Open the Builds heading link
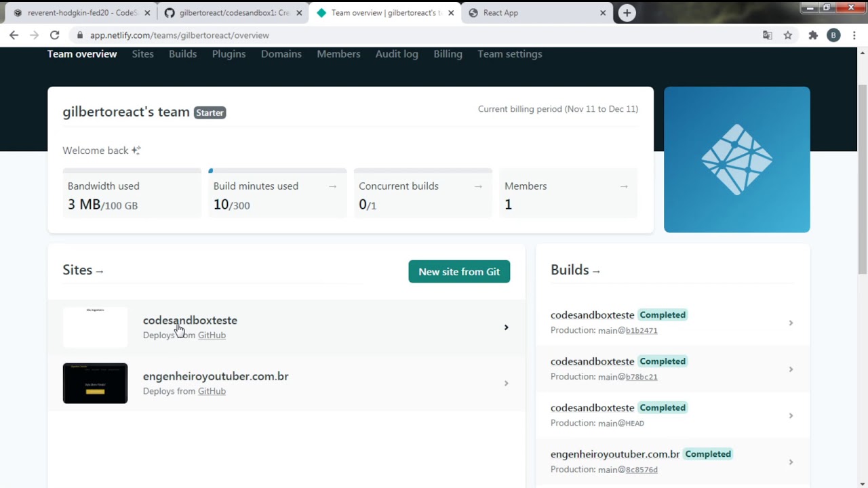 pyautogui.click(x=575, y=270)
